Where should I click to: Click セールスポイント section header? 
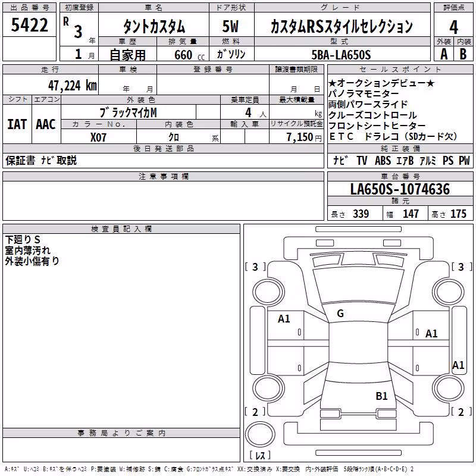[x=400, y=70]
